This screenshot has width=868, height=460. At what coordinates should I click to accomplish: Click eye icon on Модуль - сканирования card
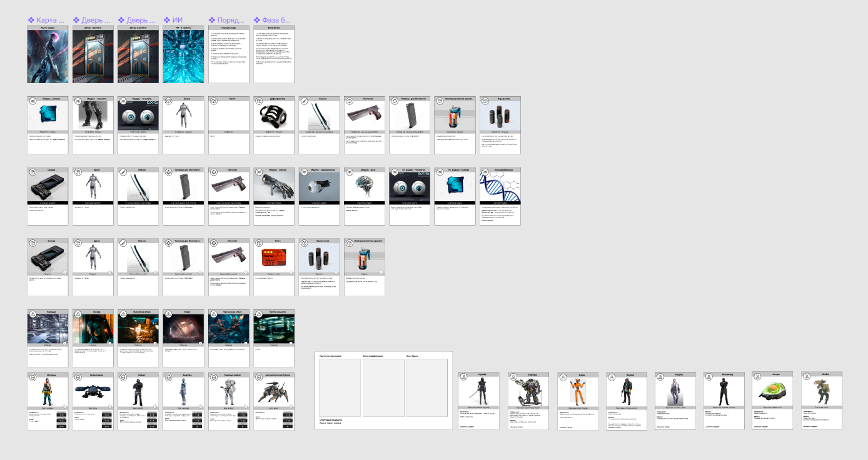click(303, 171)
